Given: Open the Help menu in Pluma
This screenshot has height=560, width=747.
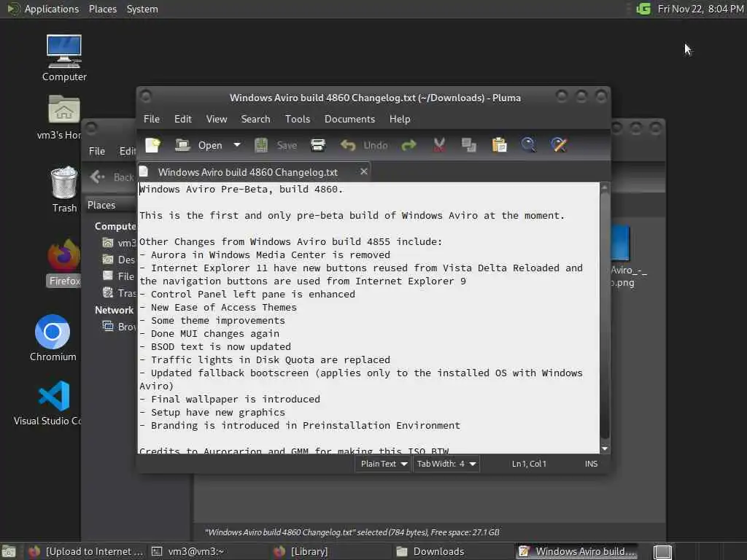Looking at the screenshot, I should (400, 119).
